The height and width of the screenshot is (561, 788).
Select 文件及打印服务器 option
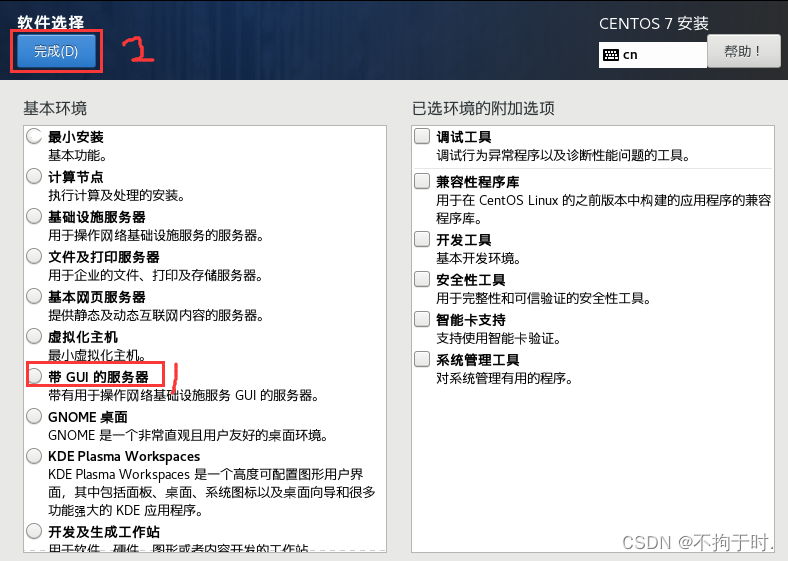tap(34, 256)
